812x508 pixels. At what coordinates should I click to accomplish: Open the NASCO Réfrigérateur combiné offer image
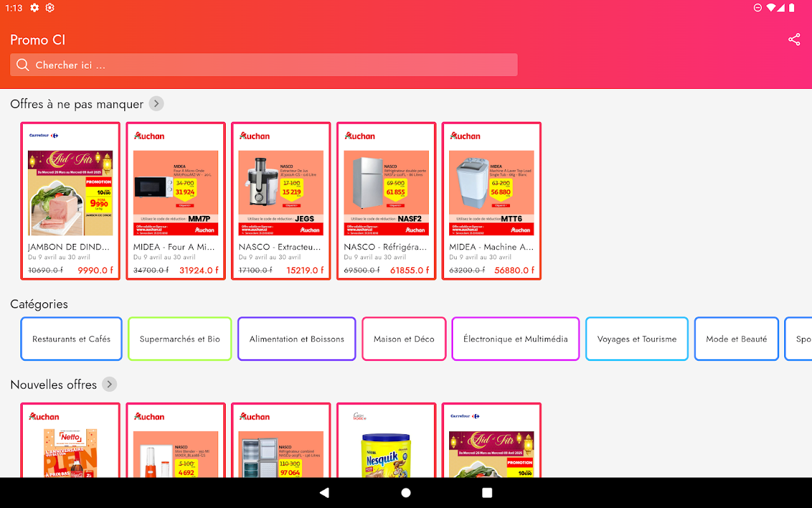pos(281,454)
